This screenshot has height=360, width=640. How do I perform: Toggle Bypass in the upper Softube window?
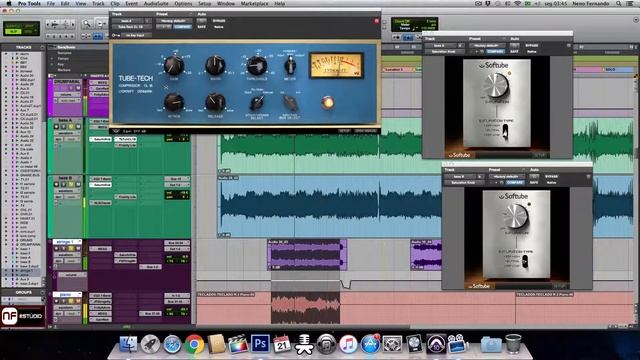[532, 46]
